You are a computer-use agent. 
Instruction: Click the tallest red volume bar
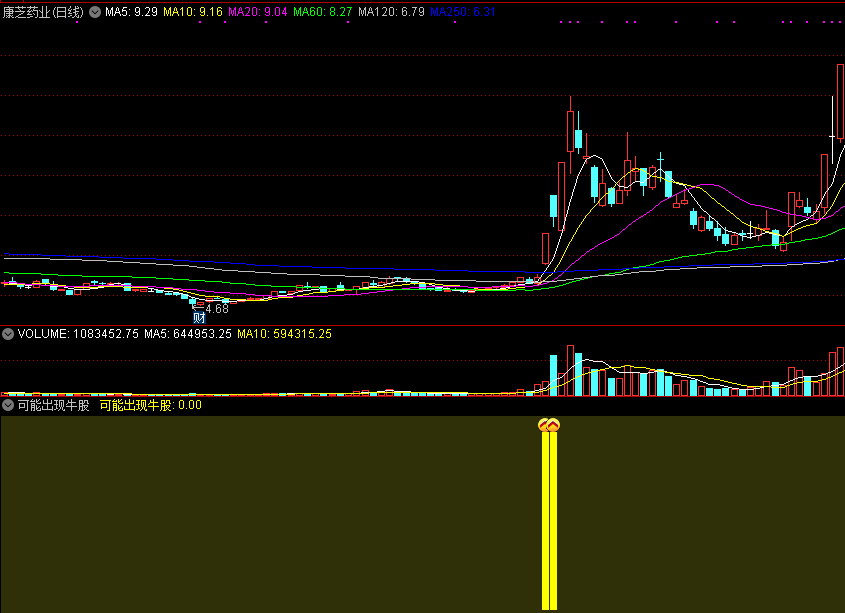click(570, 370)
